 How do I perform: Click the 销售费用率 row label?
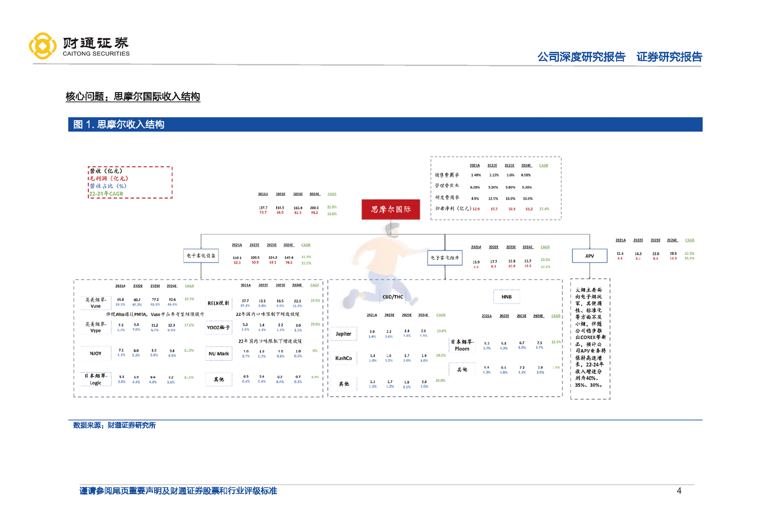pyautogui.click(x=447, y=175)
